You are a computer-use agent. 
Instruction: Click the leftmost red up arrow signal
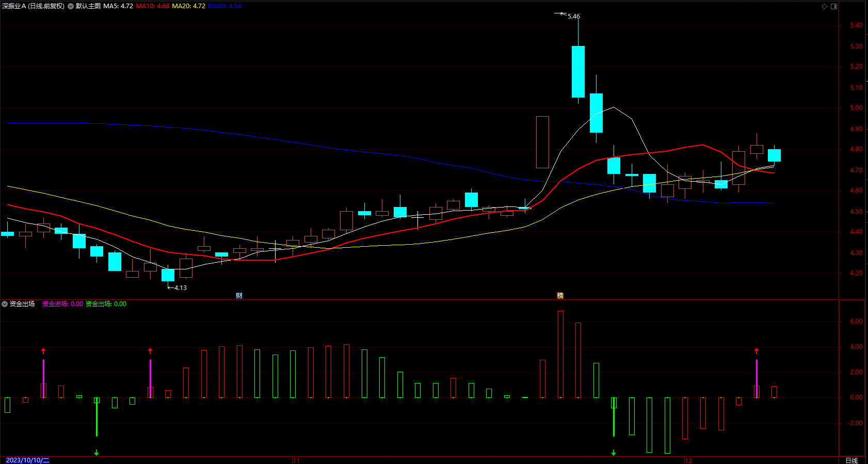[x=43, y=351]
